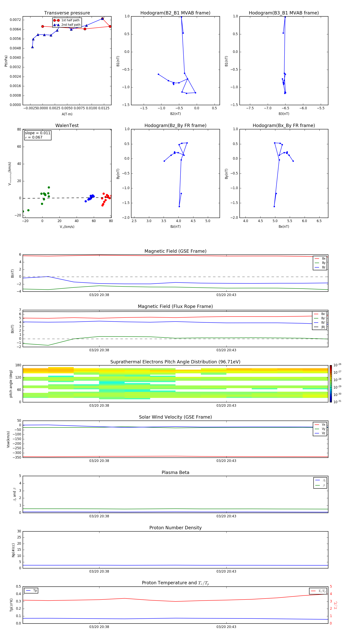
Task: Click the Vx entry in velocity legend
Action: tap(320, 425)
